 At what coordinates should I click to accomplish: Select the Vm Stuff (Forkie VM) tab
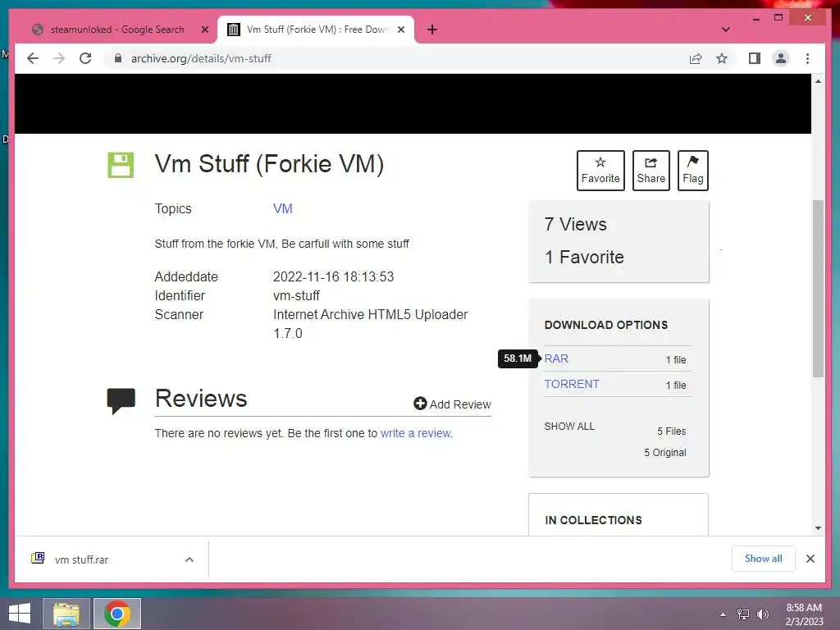[x=316, y=30]
